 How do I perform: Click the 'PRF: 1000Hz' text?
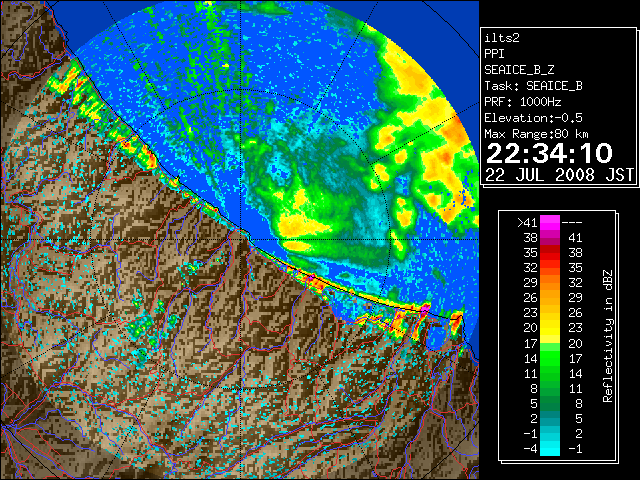[522, 102]
